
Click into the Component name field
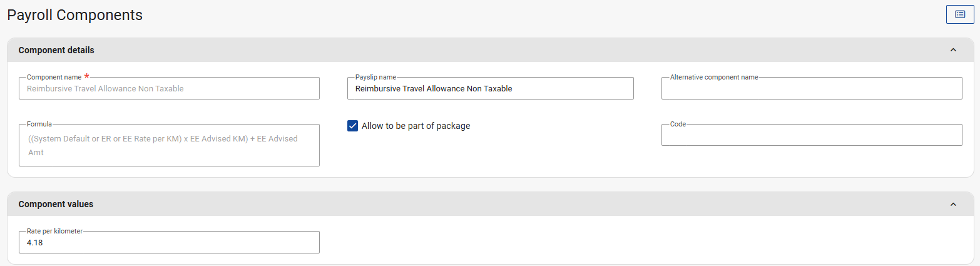[x=169, y=89]
